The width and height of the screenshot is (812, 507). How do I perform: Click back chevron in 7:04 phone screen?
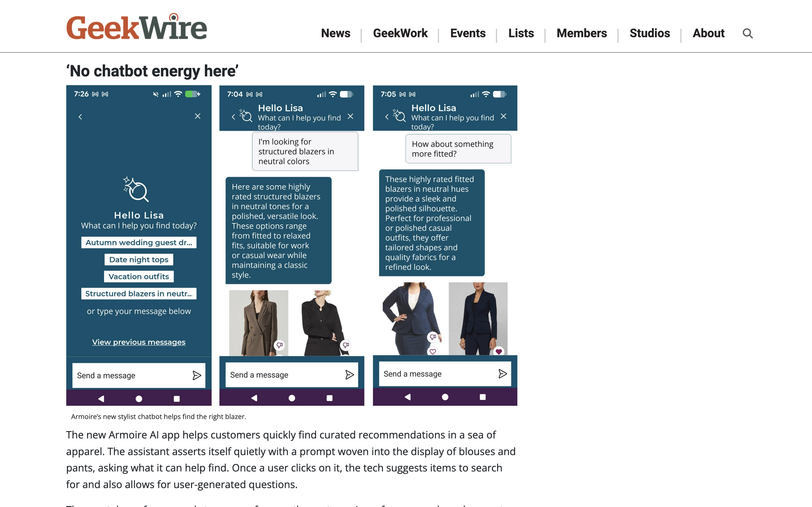(233, 117)
